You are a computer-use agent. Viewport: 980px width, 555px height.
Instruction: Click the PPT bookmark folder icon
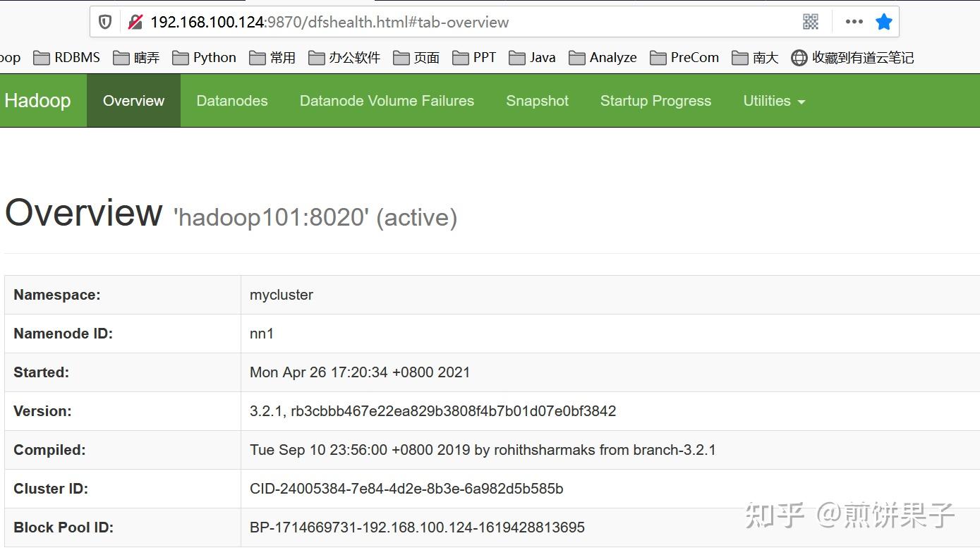click(462, 57)
